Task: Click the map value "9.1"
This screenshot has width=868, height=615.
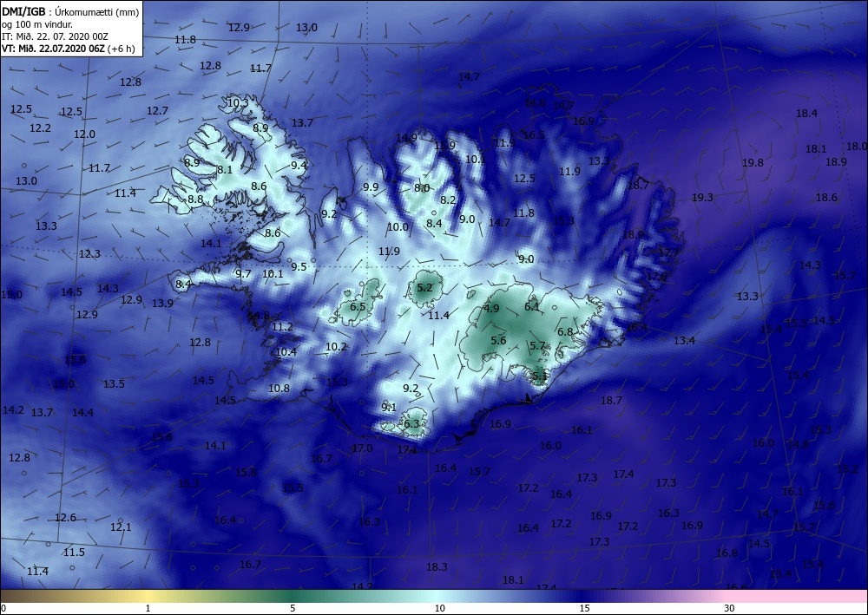Action: pyautogui.click(x=389, y=407)
